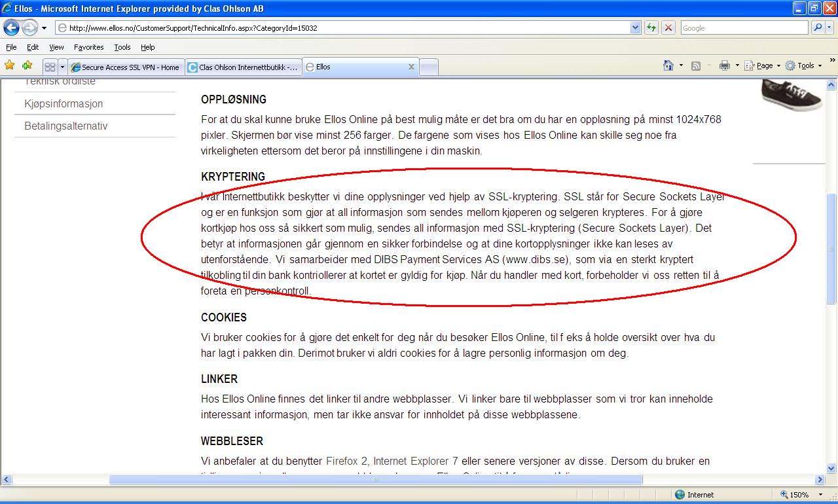
Task: Click vertical scrollbar down arrow
Action: tap(831, 468)
